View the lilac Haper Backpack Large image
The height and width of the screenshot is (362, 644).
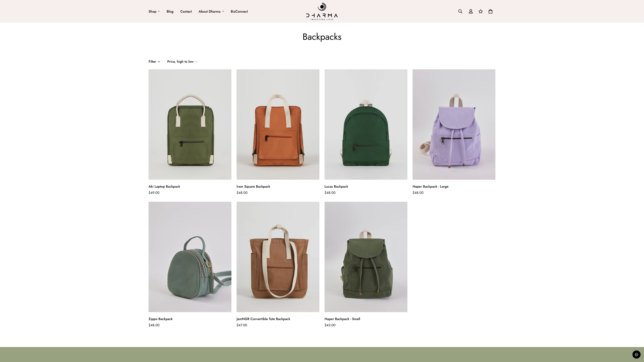pyautogui.click(x=454, y=124)
